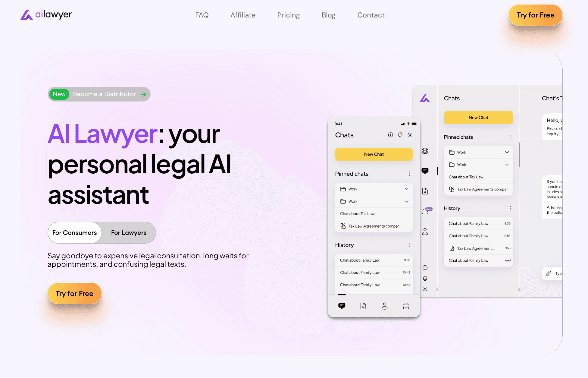Click the three-dot menu on Pinned chats
Viewport: 588px width, 378px height.
click(410, 174)
